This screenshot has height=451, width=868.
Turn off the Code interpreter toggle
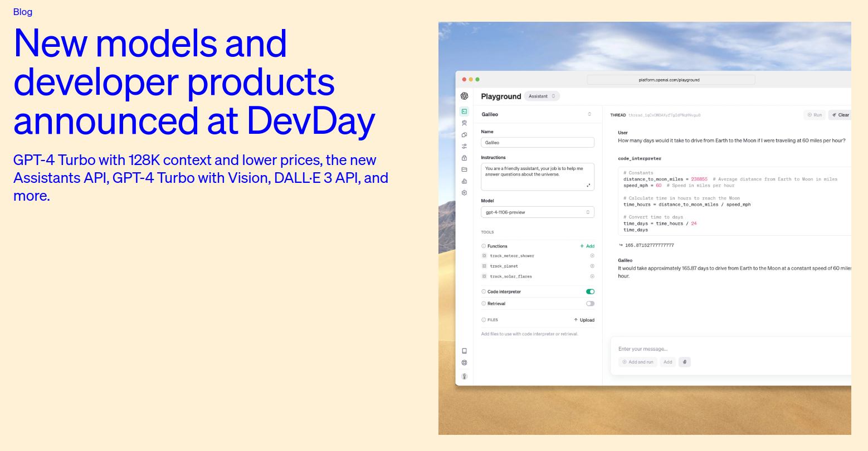click(x=590, y=292)
